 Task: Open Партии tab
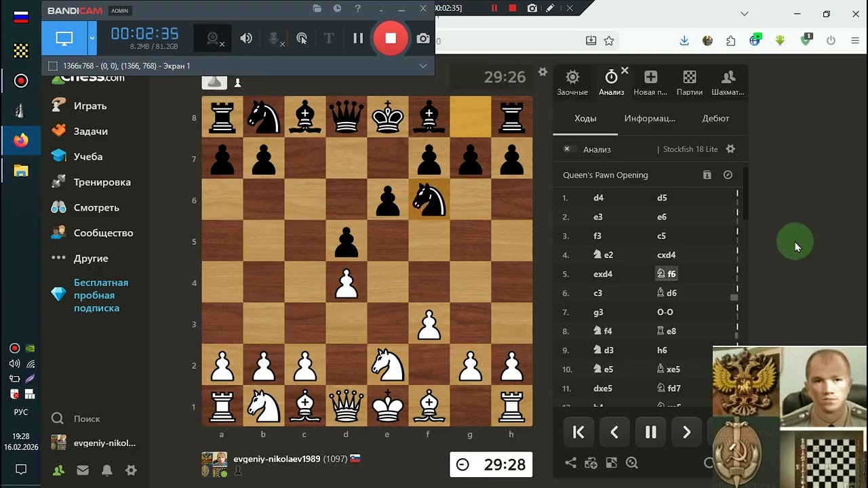tap(690, 83)
